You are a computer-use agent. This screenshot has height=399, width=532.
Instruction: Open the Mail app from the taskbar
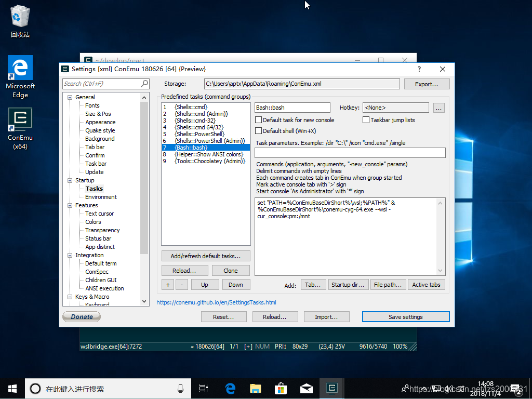pyautogui.click(x=306, y=389)
